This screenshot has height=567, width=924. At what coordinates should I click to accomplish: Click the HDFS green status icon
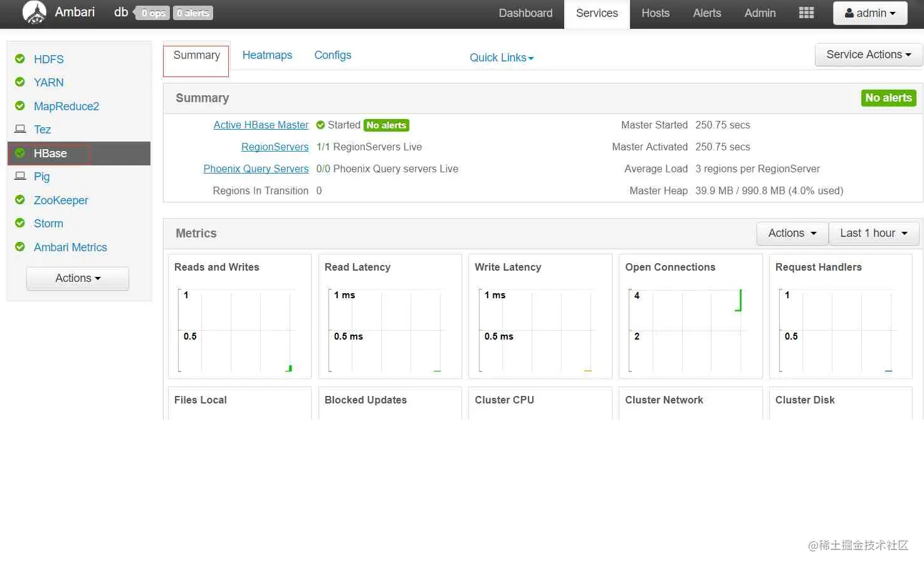[x=20, y=59]
